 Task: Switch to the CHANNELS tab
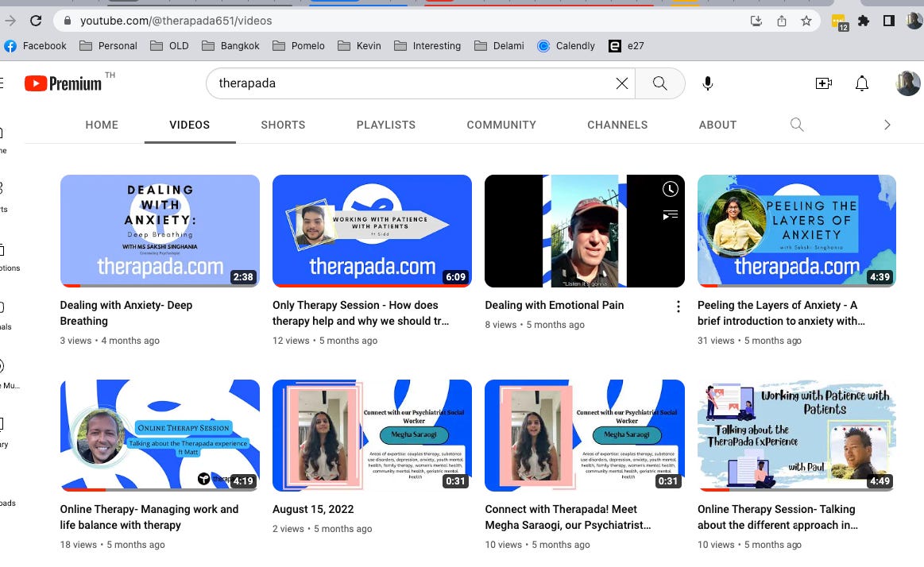point(617,125)
